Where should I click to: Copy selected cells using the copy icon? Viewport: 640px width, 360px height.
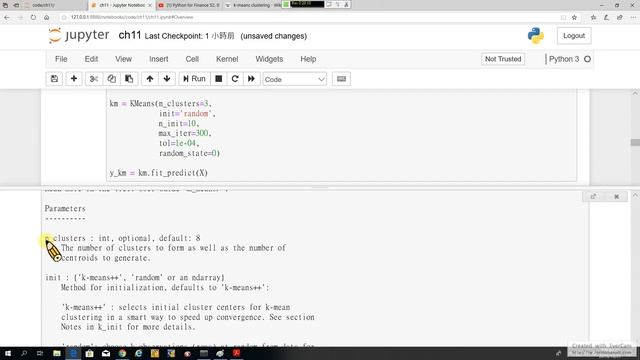pyautogui.click(x=111, y=79)
